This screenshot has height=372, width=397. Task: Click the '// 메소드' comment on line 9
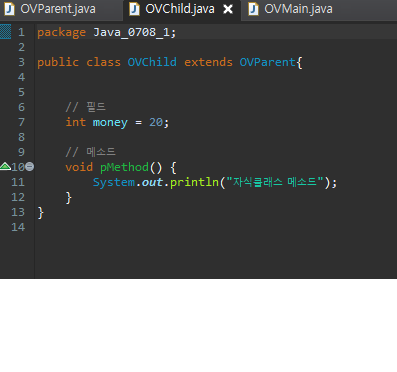(91, 152)
